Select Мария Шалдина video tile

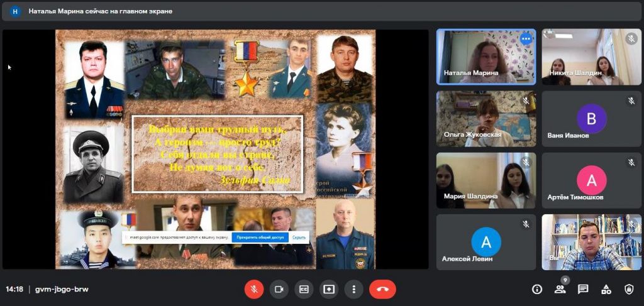486,180
